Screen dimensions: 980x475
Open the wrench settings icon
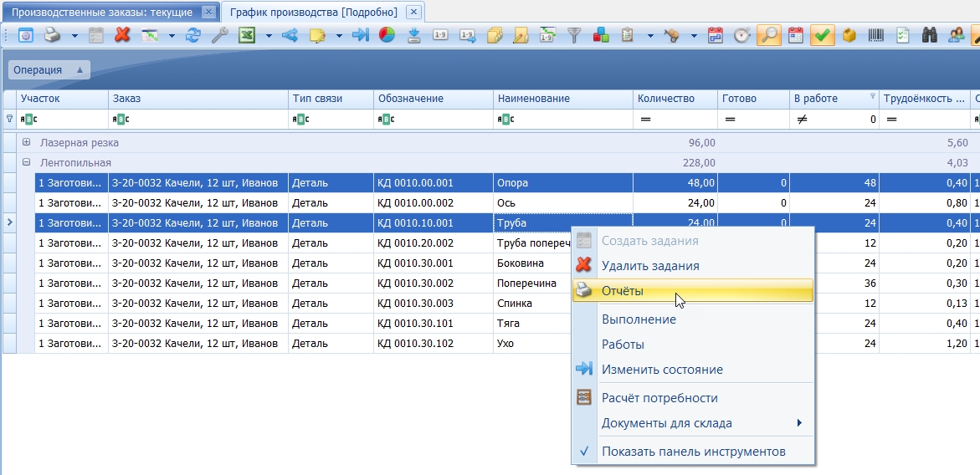click(219, 36)
